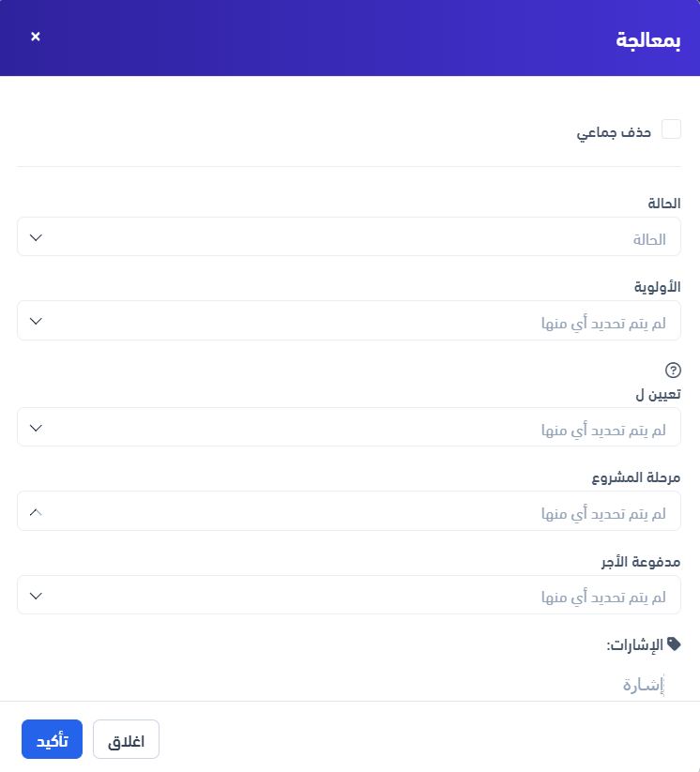The height and width of the screenshot is (772, 700).
Task: Click the بمعالجة dialog title
Action: tap(648, 39)
